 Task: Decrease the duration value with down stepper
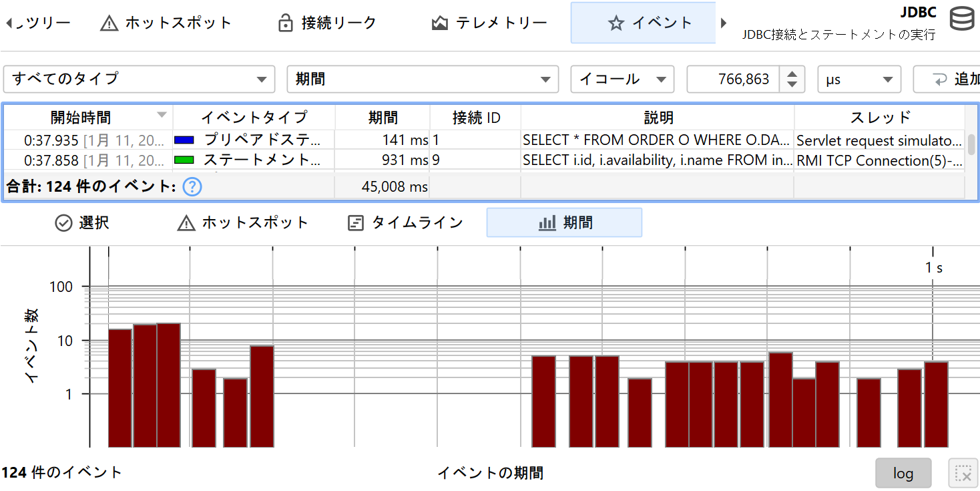[792, 85]
